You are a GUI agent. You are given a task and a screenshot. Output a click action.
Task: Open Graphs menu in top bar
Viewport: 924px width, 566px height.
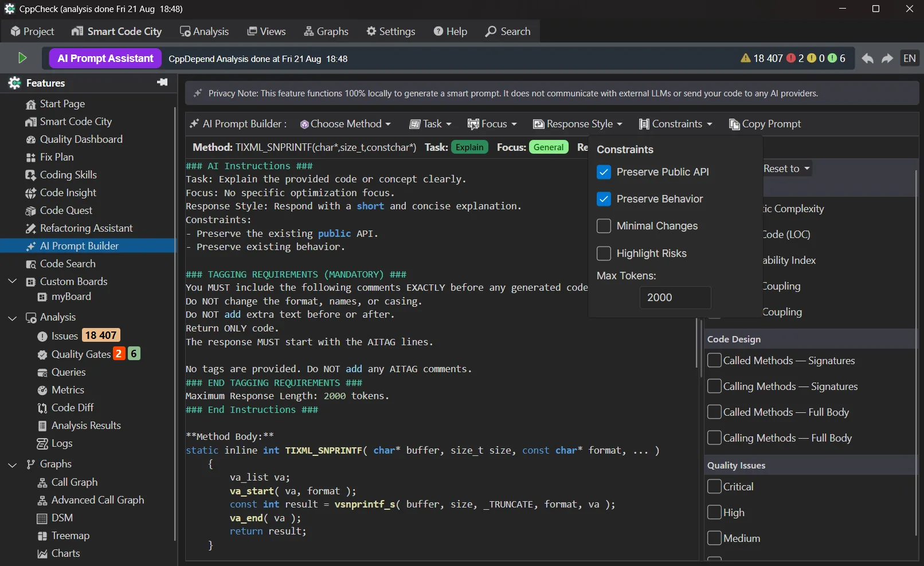tap(326, 32)
